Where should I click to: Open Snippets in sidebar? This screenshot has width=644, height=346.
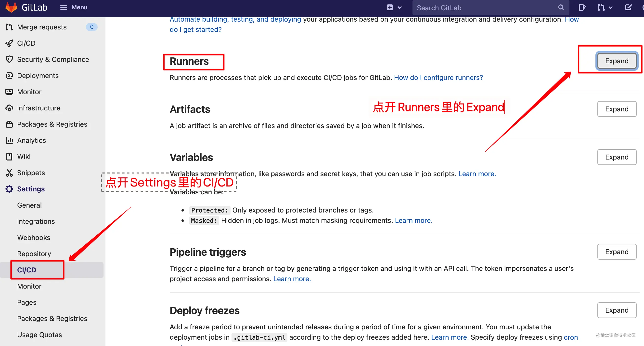pyautogui.click(x=31, y=173)
